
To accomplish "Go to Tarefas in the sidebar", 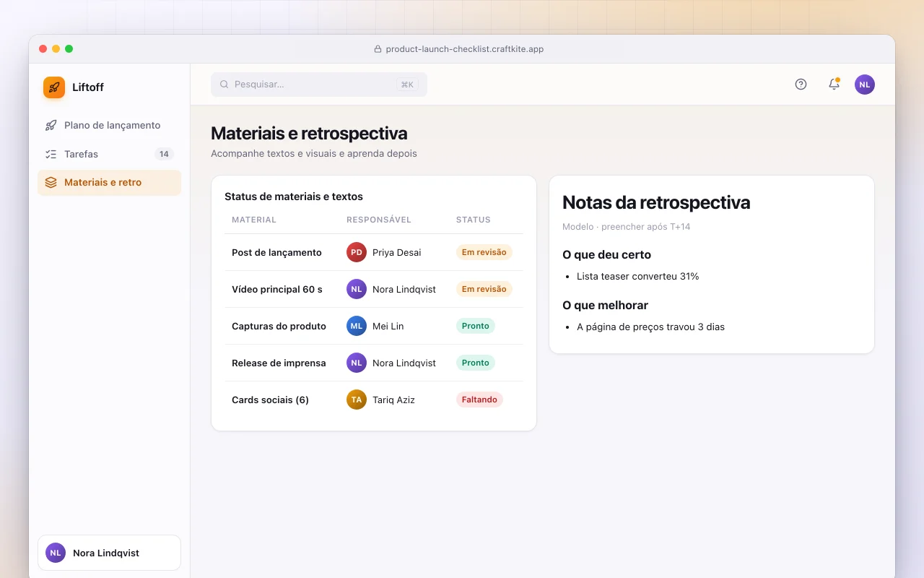I will tap(109, 154).
